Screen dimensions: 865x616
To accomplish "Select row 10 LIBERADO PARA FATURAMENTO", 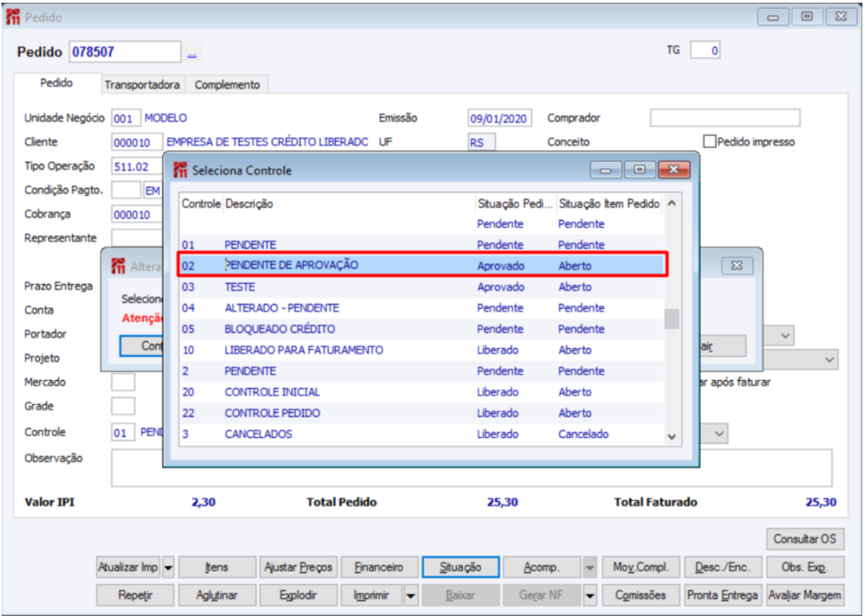I will (422, 350).
